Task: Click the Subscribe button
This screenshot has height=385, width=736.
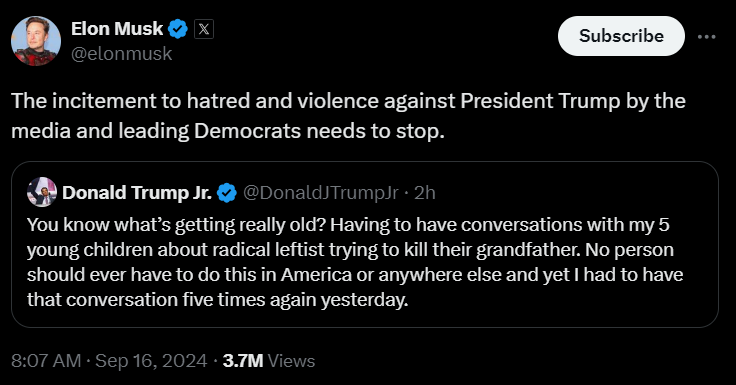Action: coord(621,36)
